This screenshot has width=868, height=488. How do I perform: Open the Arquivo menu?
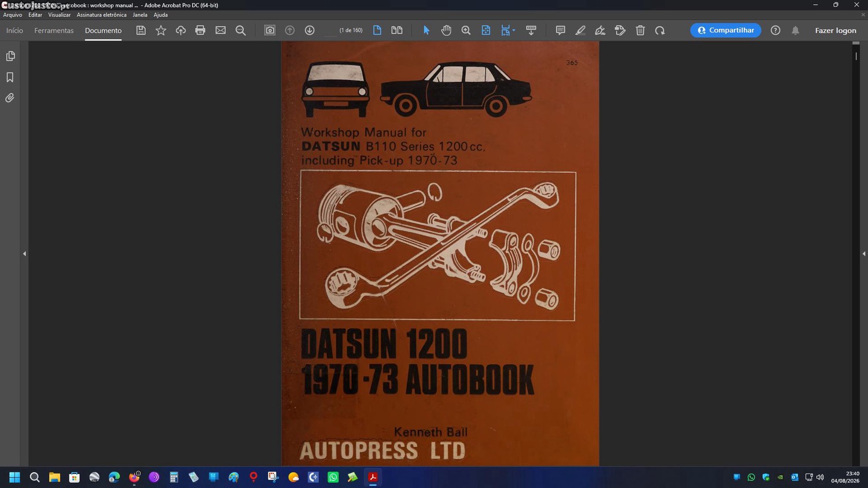click(x=13, y=15)
